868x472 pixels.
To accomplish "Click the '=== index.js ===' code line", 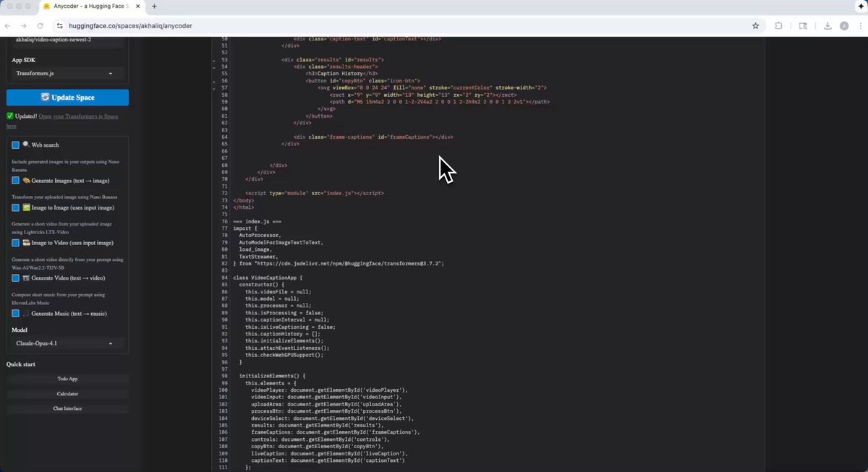I will pyautogui.click(x=257, y=221).
